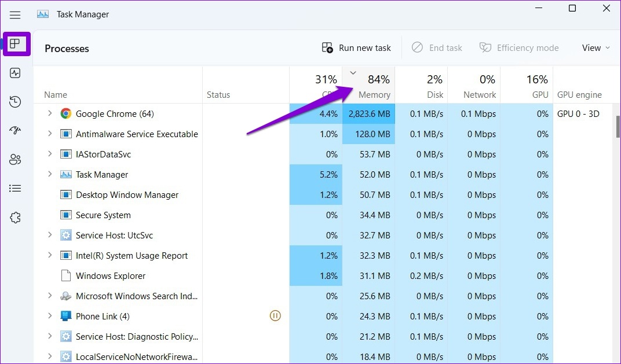Expand the Antimalware Service Executable row
Image resolution: width=621 pixels, height=364 pixels.
click(x=50, y=133)
